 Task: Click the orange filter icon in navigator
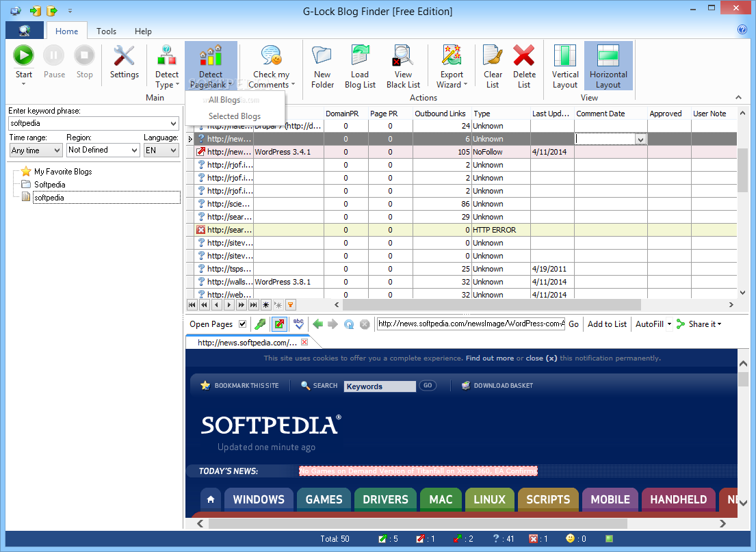pyautogui.click(x=291, y=304)
